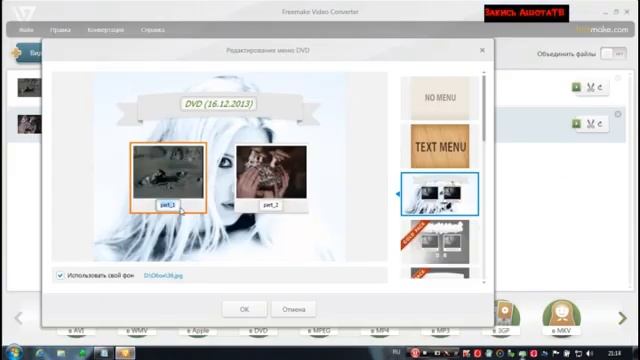Screen dimensions: 640x360
Task: Play the first video in file list
Action: 576,87
